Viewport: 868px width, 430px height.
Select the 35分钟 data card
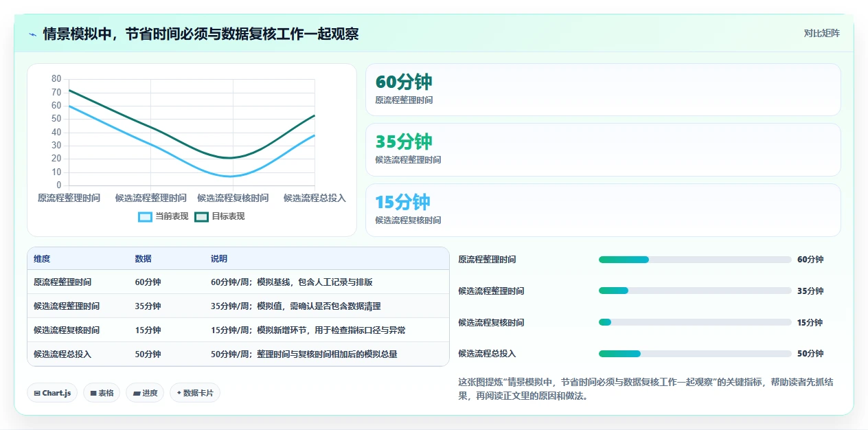pyautogui.click(x=603, y=150)
